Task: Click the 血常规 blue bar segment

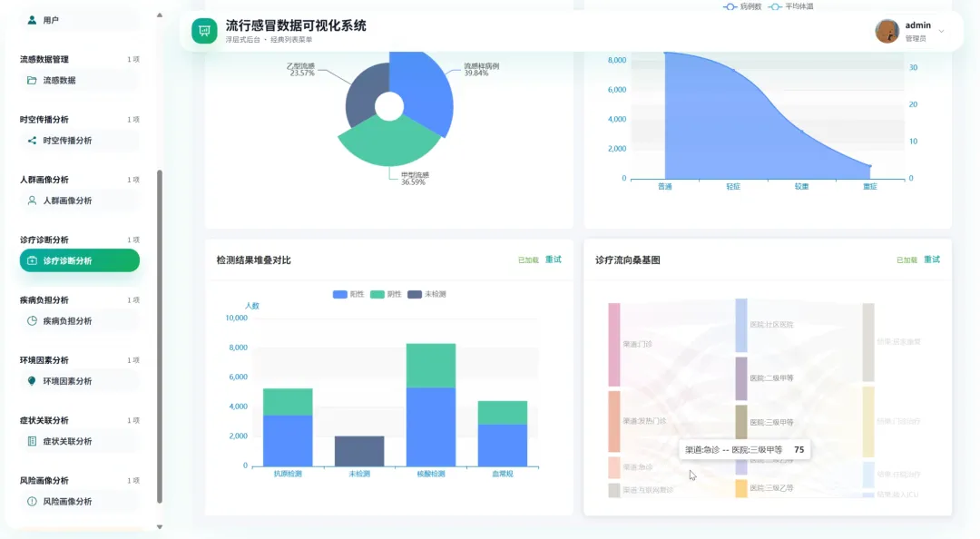Action: coord(503,446)
